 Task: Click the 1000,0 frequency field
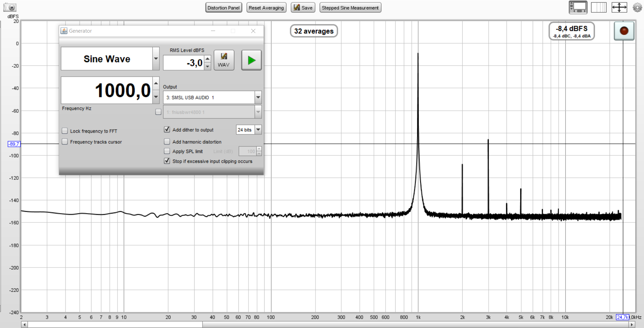(107, 90)
